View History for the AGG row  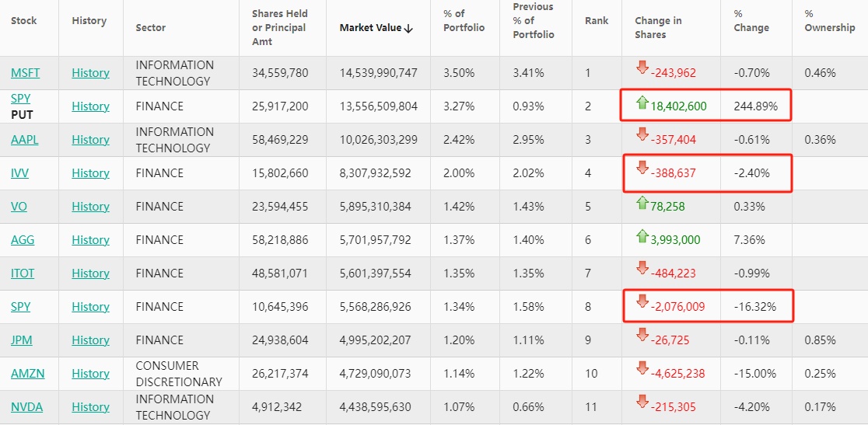click(x=90, y=240)
